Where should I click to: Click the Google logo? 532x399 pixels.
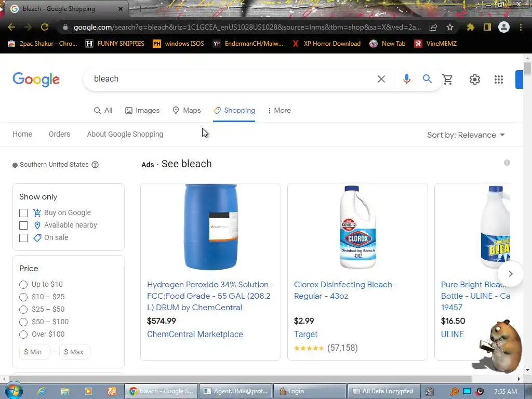(36, 79)
